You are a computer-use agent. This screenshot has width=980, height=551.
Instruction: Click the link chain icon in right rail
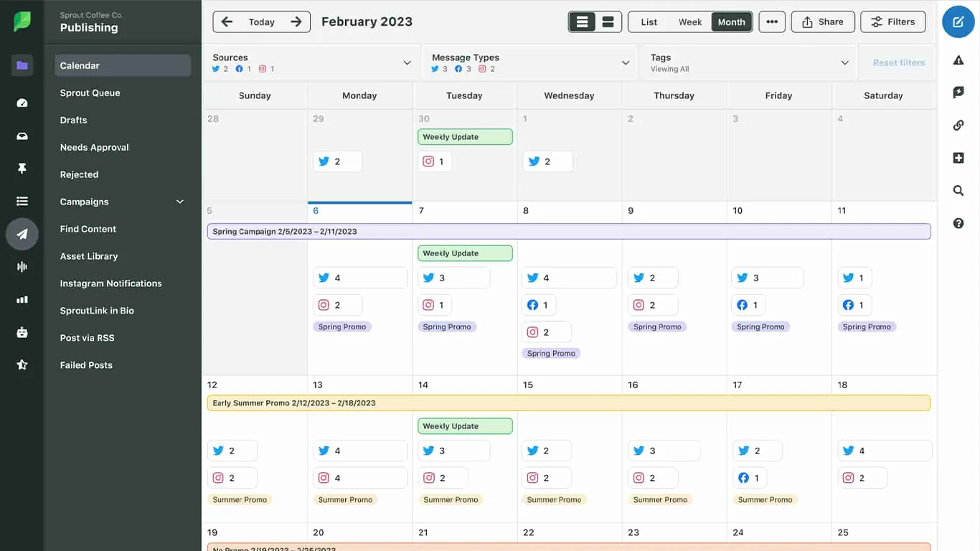[x=958, y=126]
